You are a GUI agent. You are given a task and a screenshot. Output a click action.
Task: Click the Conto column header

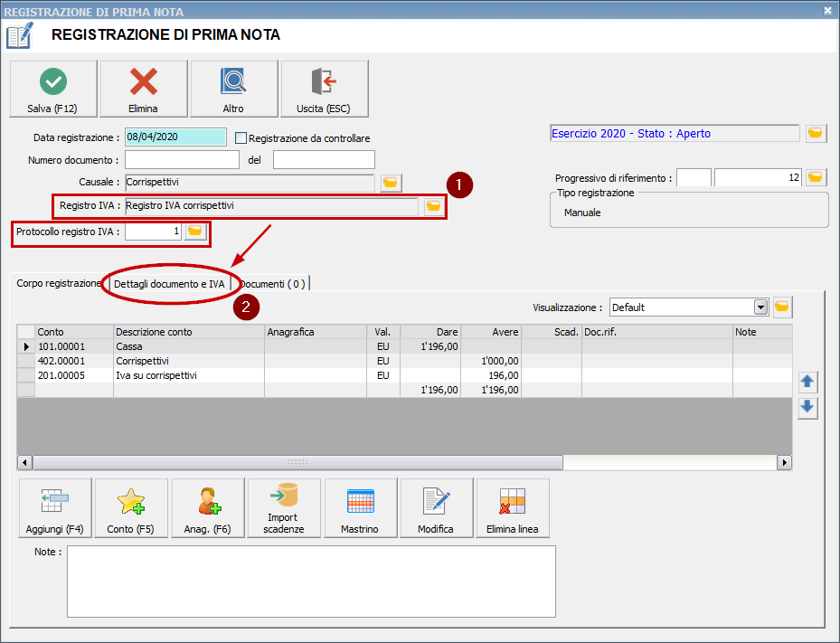tap(74, 332)
